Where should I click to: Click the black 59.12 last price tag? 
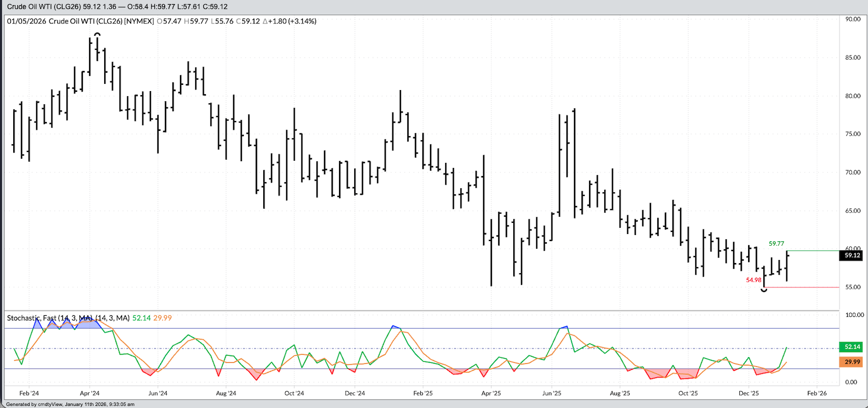(852, 255)
